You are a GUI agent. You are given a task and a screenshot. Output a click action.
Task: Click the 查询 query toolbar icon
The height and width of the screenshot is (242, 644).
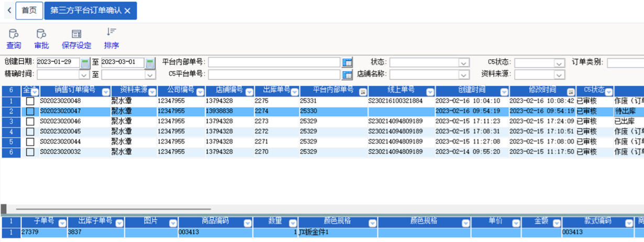click(x=14, y=39)
